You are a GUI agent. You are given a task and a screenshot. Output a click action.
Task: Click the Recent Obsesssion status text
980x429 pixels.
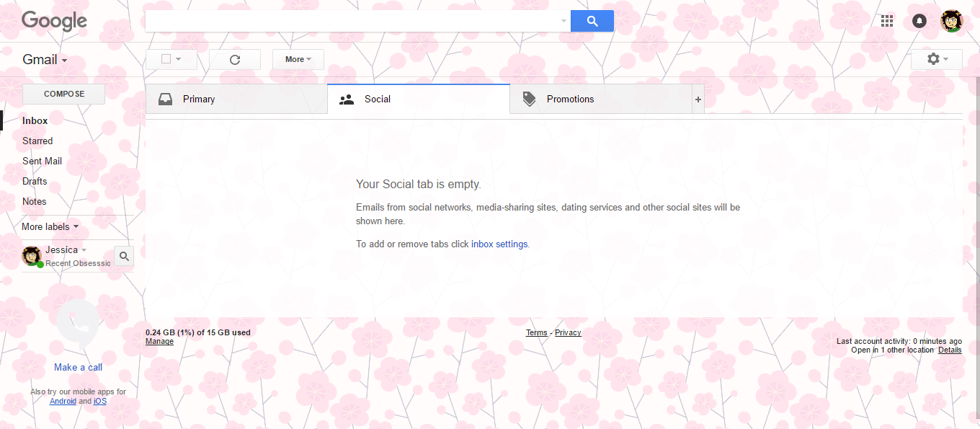pos(78,264)
